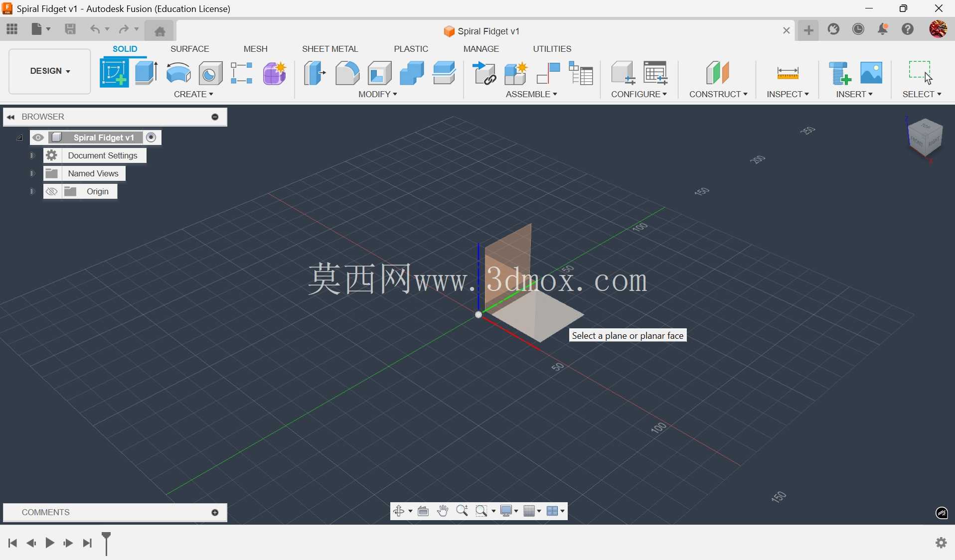
Task: Activate the Spiral Fidget v1 radio button
Action: click(152, 138)
